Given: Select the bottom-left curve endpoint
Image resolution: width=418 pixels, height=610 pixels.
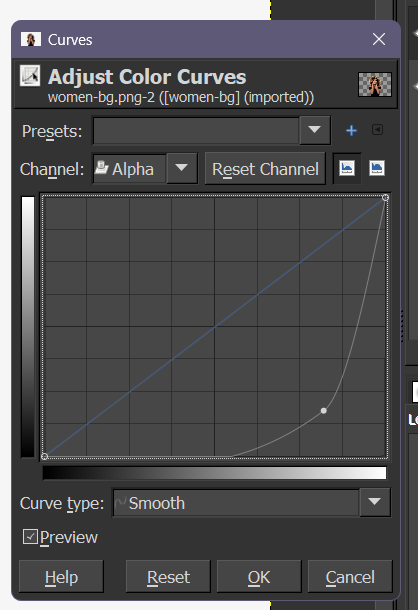Looking at the screenshot, I should coord(45,456).
